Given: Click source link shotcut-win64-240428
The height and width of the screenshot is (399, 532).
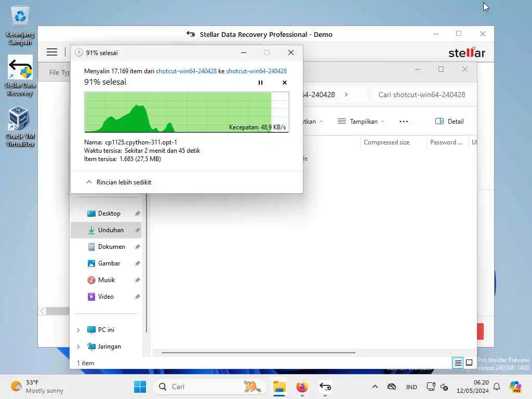Looking at the screenshot, I should 186,71.
